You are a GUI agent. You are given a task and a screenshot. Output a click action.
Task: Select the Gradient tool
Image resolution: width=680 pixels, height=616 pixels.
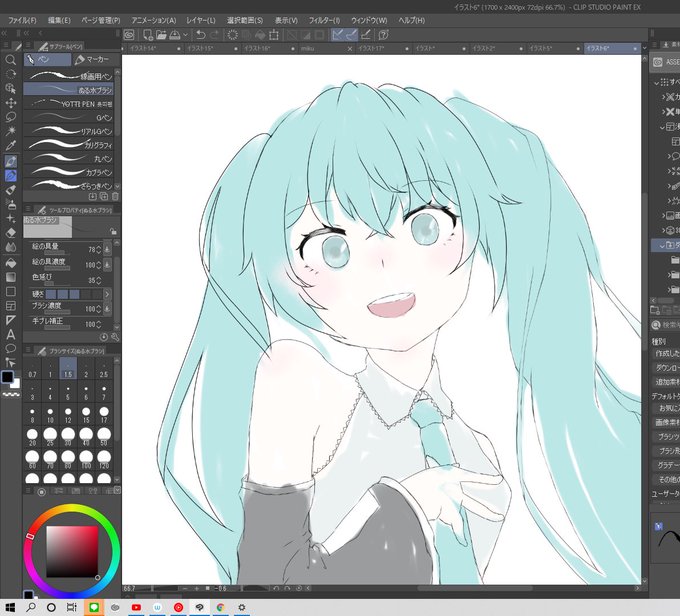click(x=11, y=277)
